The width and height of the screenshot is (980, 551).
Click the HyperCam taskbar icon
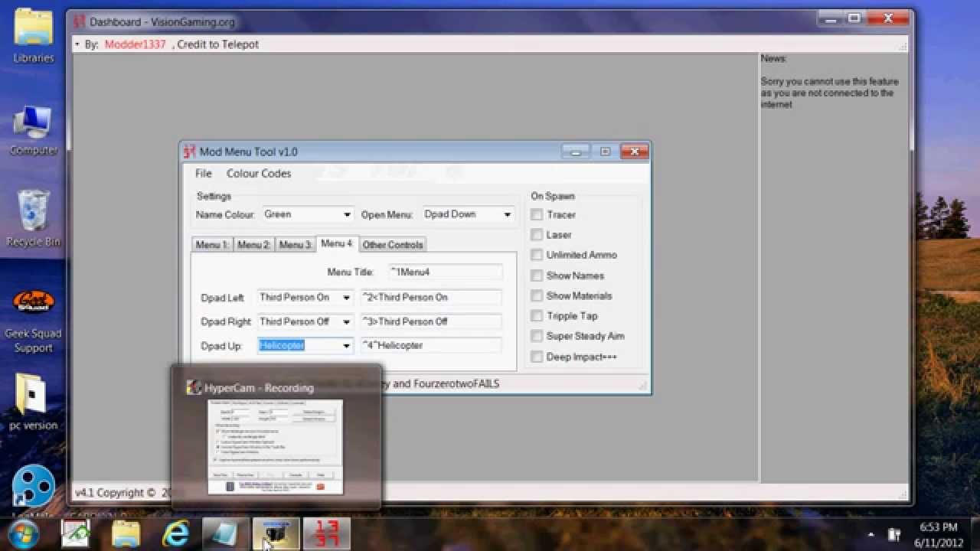[x=276, y=534]
